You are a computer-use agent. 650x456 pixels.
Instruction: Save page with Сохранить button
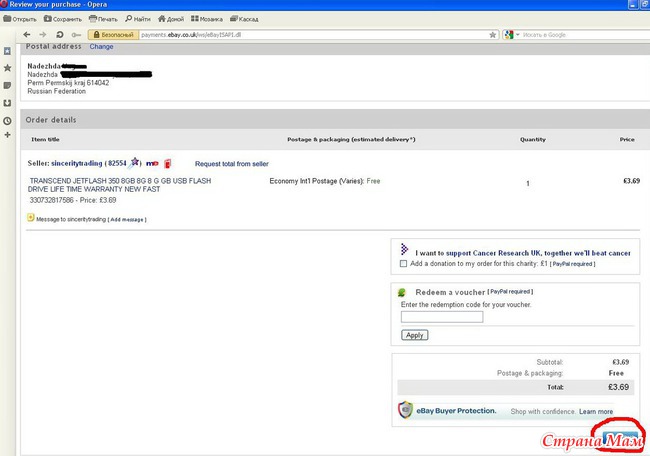point(63,19)
